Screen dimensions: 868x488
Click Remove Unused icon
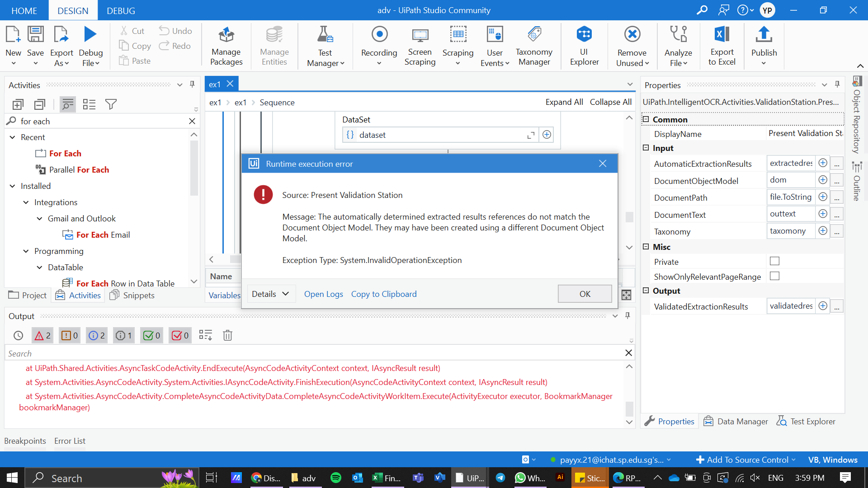click(632, 34)
